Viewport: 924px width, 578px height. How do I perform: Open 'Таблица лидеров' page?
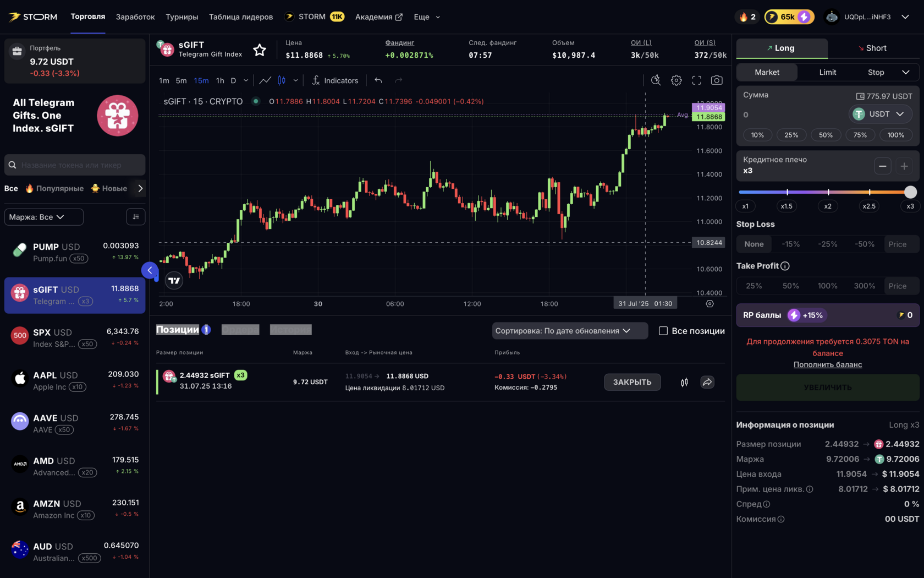point(241,17)
